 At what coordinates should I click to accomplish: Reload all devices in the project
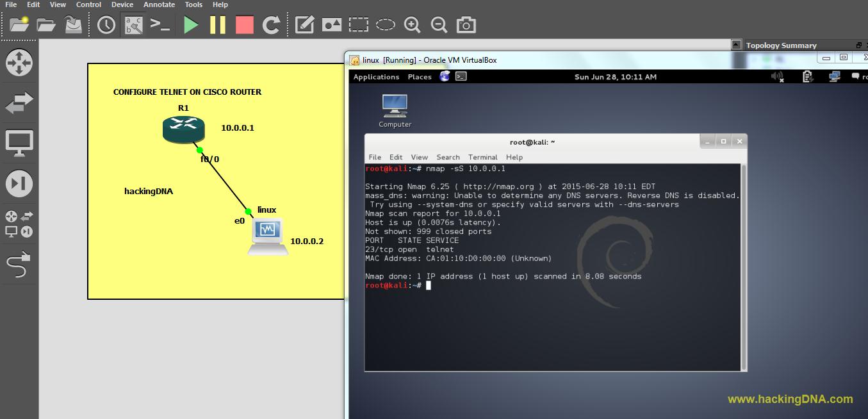coord(270,24)
